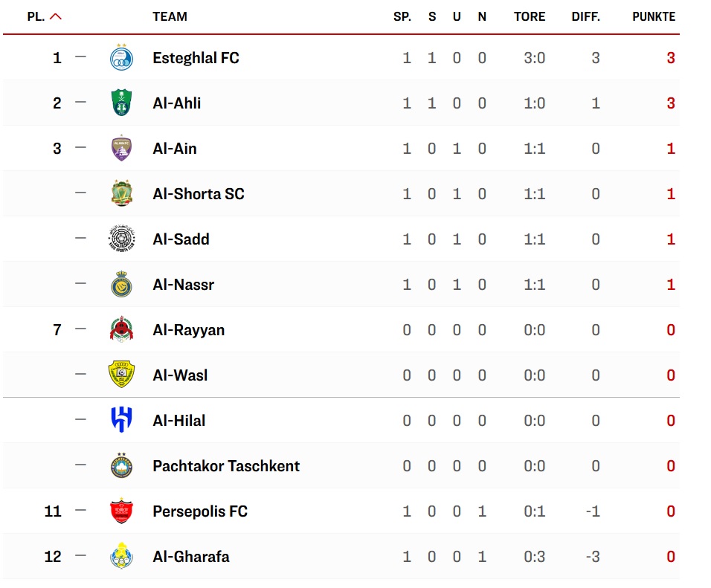Sort table by PUNKTE column

point(654,16)
